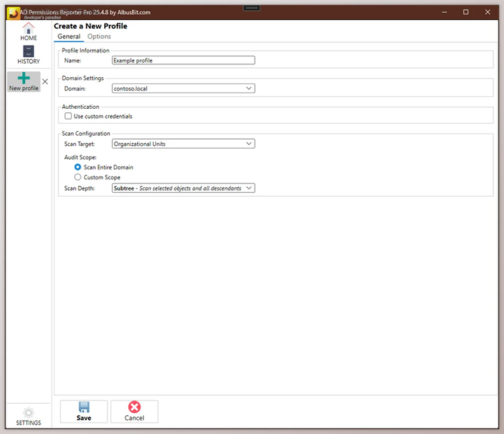Open the HISTORY section

pos(28,54)
